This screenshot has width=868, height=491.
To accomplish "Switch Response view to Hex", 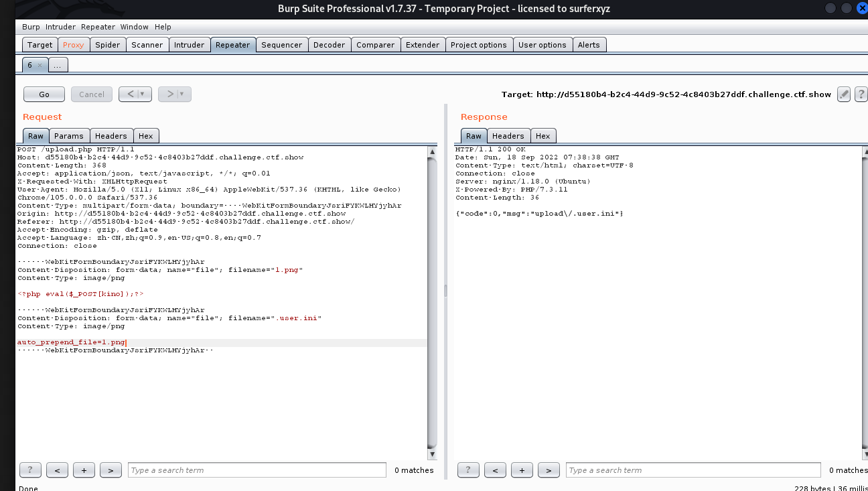I will [543, 136].
